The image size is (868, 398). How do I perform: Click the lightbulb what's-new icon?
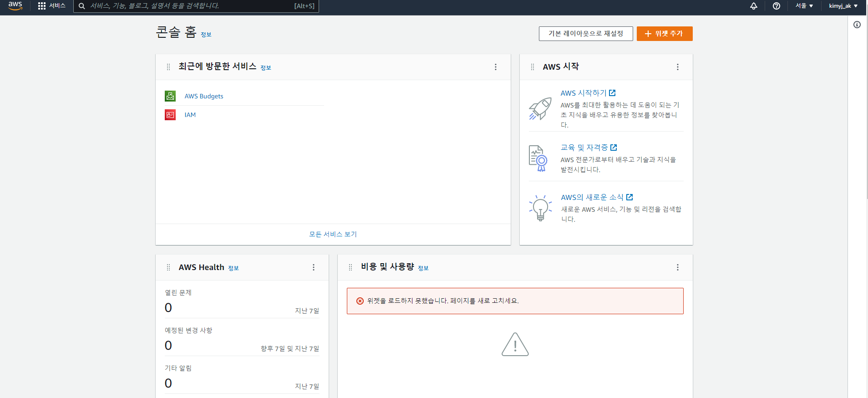[540, 208]
